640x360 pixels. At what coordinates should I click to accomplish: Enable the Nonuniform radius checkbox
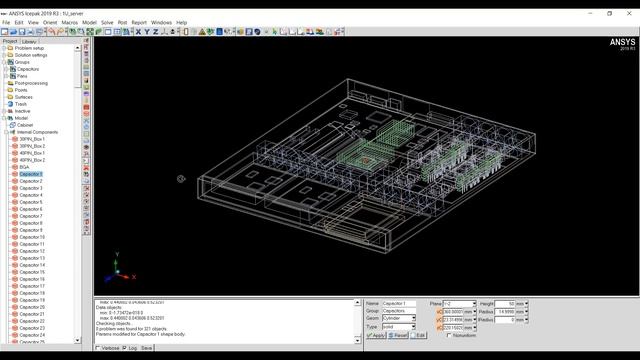click(x=449, y=336)
